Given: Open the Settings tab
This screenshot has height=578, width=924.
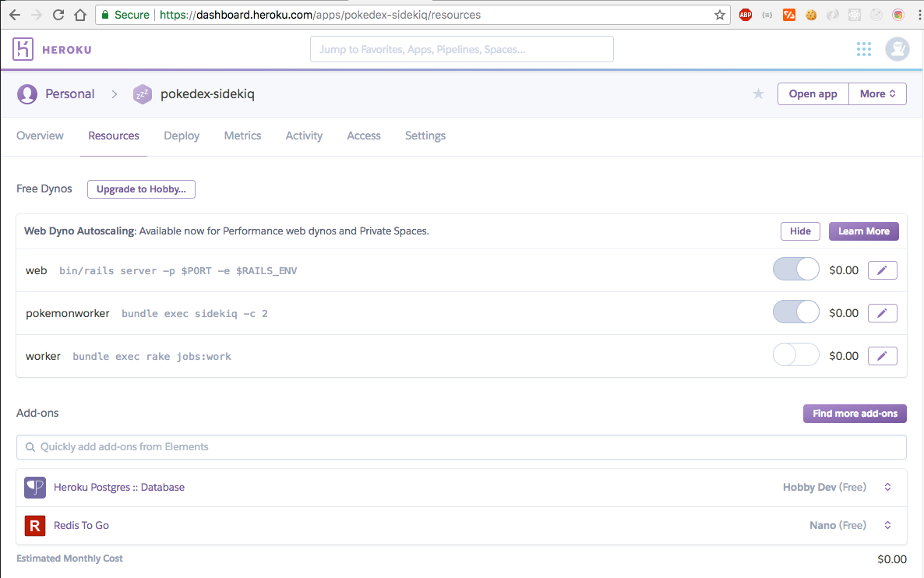Looking at the screenshot, I should (425, 136).
